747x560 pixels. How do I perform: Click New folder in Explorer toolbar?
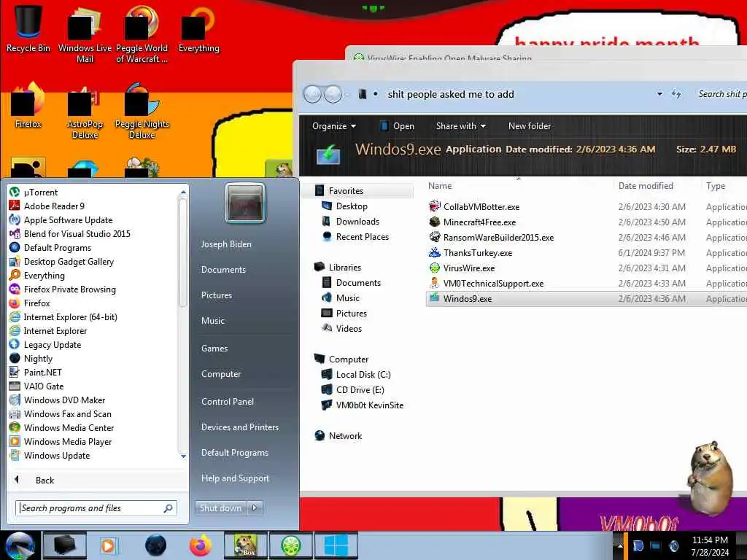click(x=530, y=126)
